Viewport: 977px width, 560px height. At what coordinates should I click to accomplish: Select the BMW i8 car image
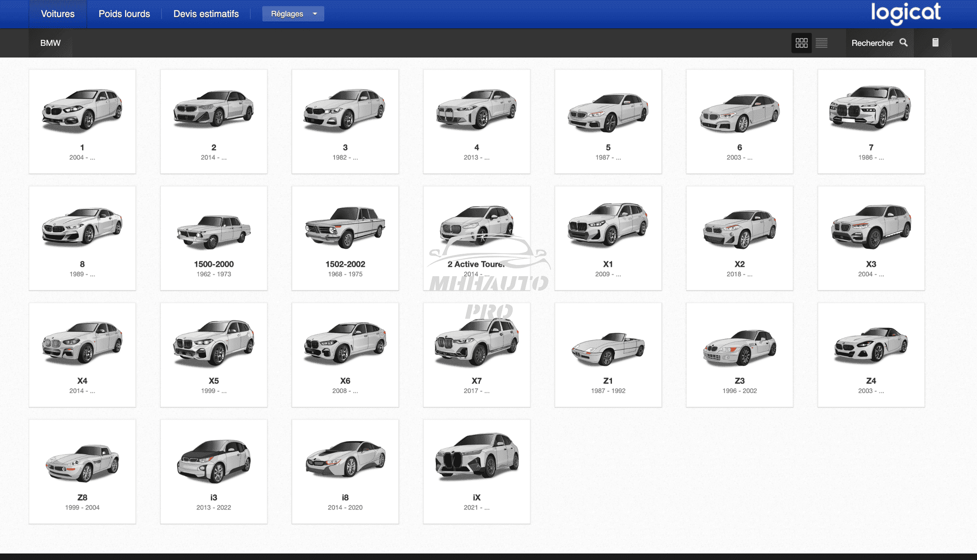pos(345,458)
